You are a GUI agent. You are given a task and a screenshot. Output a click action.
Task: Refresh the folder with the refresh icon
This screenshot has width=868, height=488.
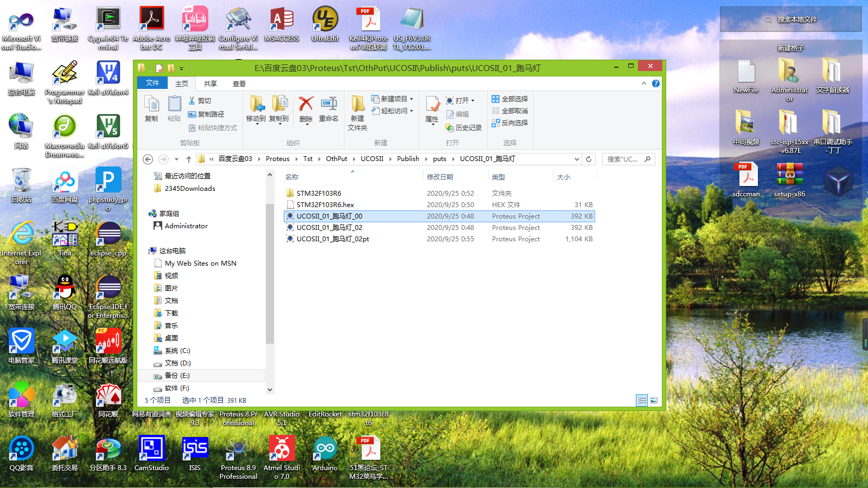click(589, 159)
